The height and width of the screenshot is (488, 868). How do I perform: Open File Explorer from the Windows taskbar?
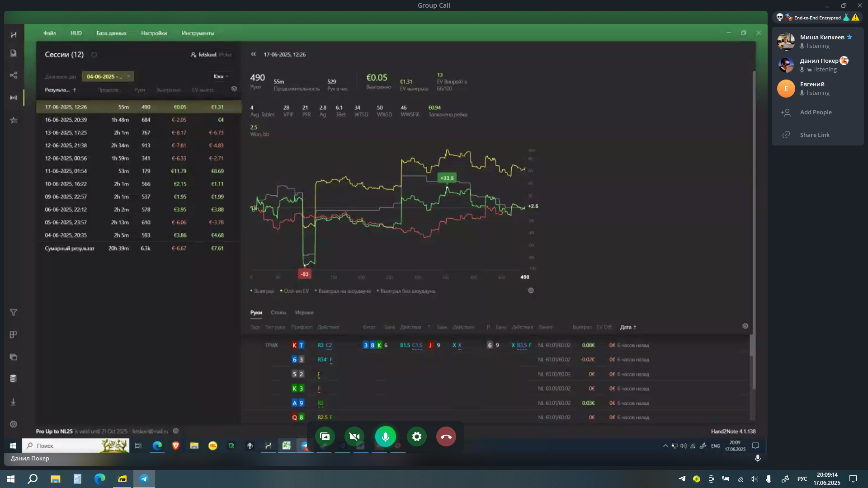55,479
